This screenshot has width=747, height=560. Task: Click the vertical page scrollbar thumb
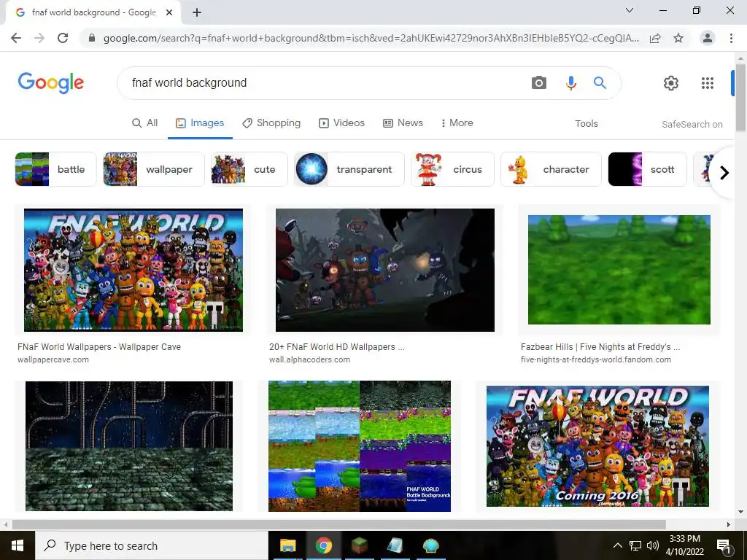(x=741, y=97)
